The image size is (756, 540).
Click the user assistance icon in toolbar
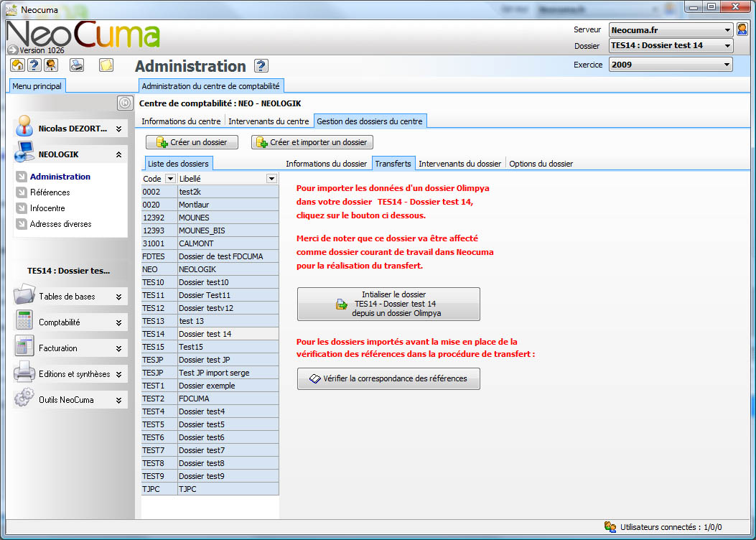tap(51, 65)
